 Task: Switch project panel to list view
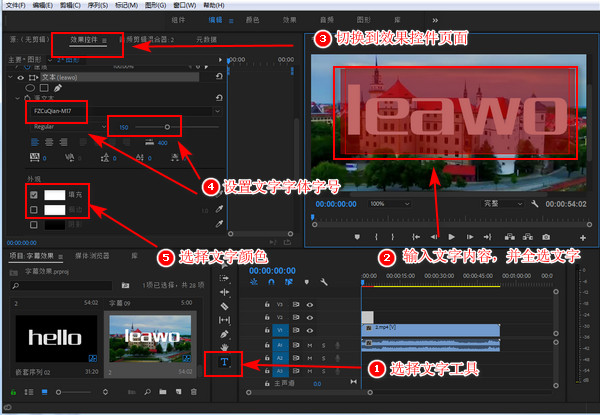29,392
